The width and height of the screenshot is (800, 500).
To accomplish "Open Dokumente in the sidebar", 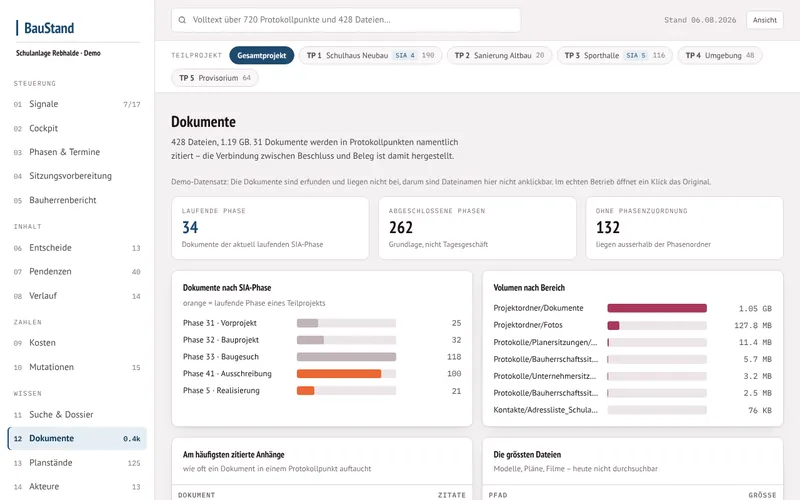I will click(x=77, y=438).
